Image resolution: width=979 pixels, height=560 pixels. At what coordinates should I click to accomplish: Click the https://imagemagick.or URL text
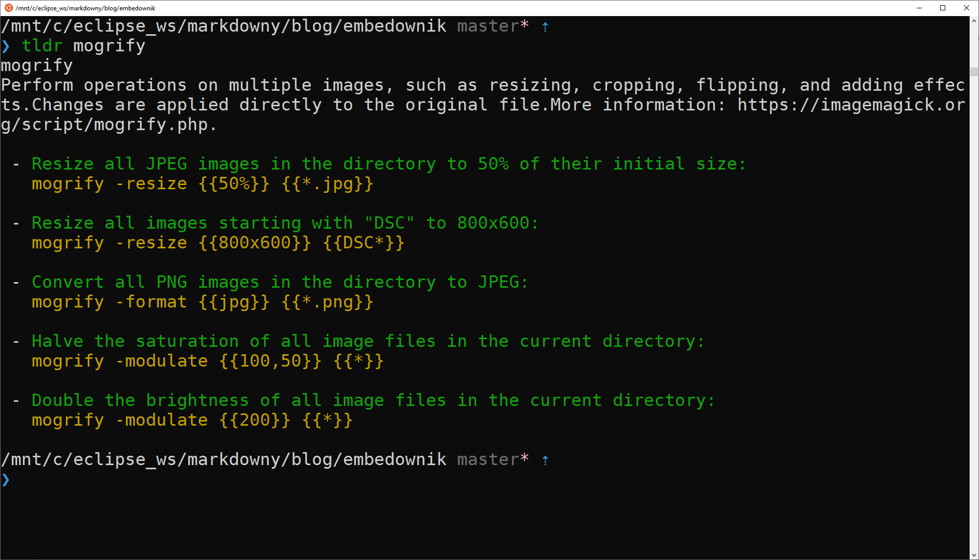point(851,105)
